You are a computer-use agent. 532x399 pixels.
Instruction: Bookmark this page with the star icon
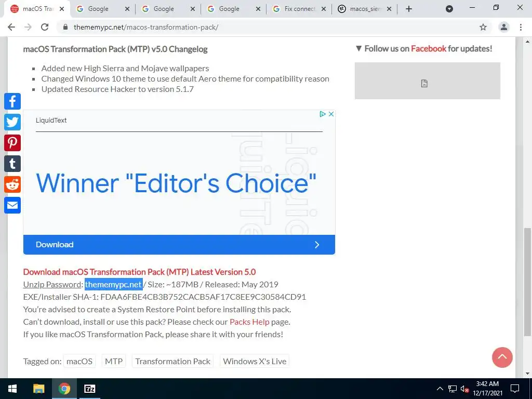point(483,27)
